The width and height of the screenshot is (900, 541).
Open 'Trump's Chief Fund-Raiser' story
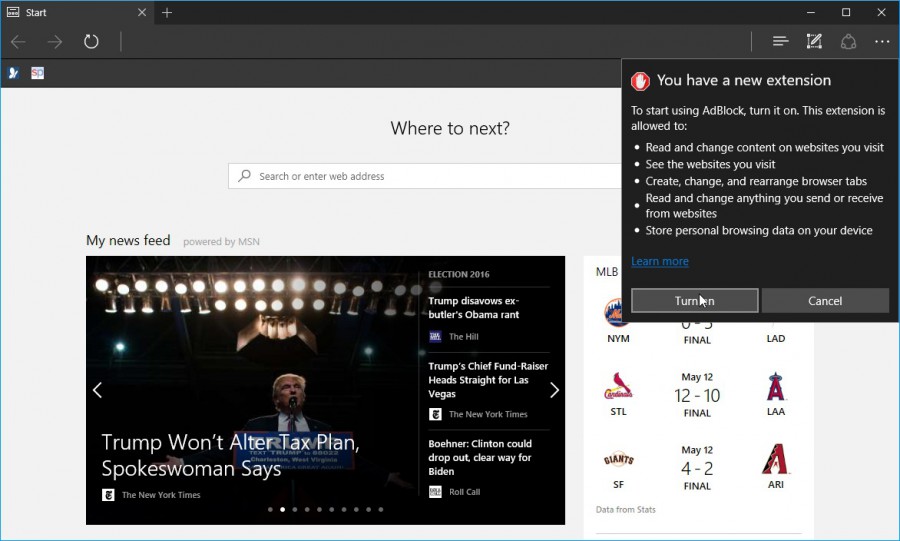pyautogui.click(x=488, y=380)
